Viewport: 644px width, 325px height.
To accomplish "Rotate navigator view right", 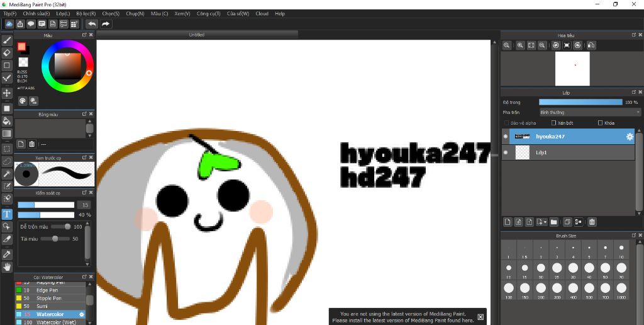I will [x=578, y=45].
